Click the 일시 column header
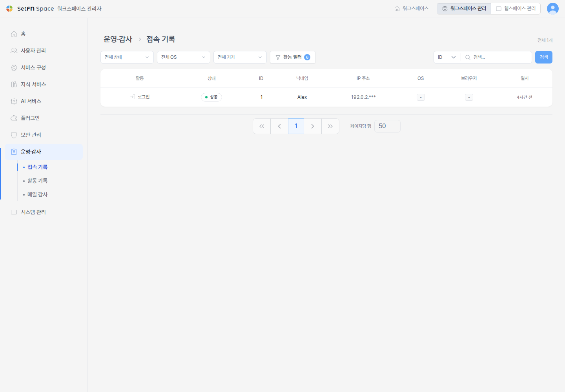 tap(525, 78)
